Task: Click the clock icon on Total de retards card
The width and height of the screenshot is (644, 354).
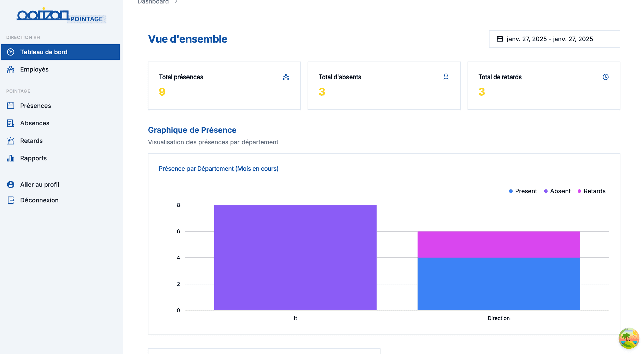Action: (x=606, y=77)
